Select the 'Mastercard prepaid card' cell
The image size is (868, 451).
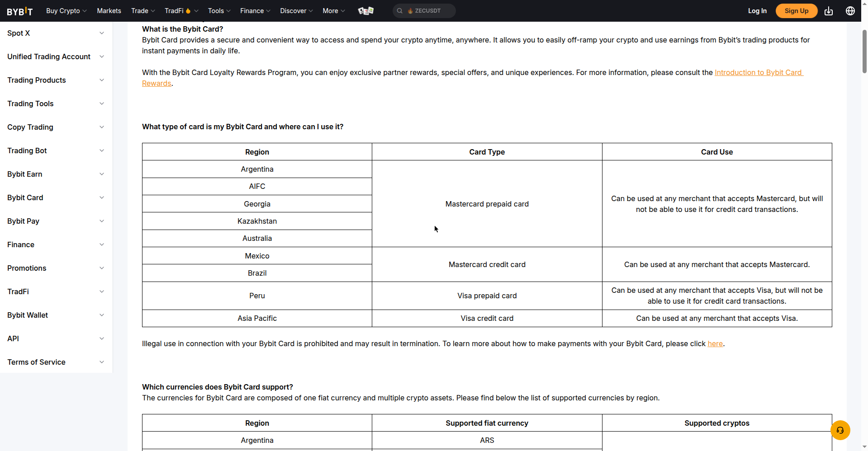click(x=487, y=204)
